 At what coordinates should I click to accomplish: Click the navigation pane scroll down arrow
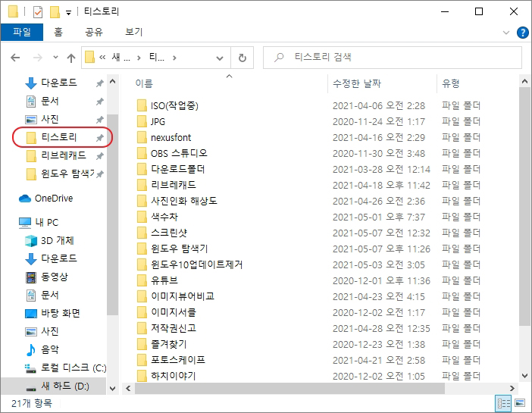point(113,388)
